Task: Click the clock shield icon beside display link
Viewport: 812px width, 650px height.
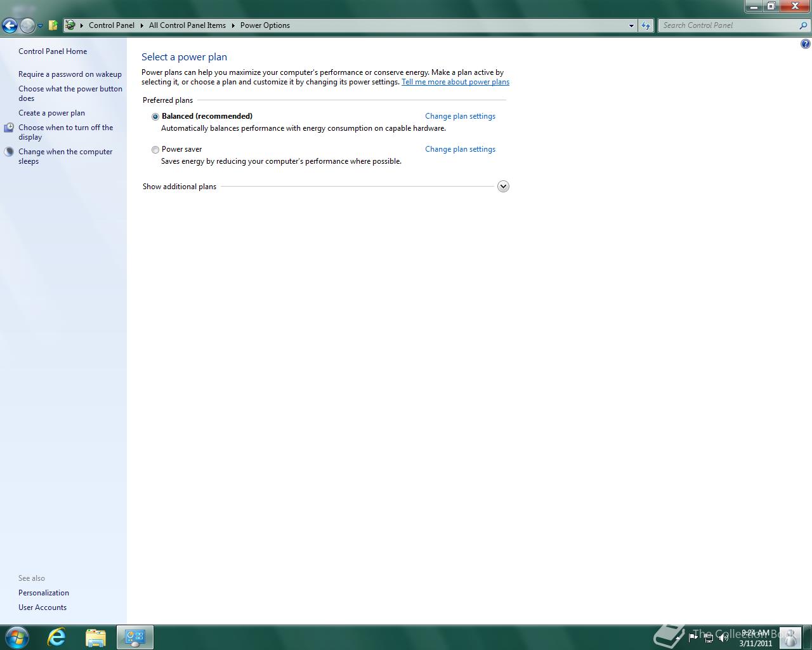Action: click(x=9, y=128)
